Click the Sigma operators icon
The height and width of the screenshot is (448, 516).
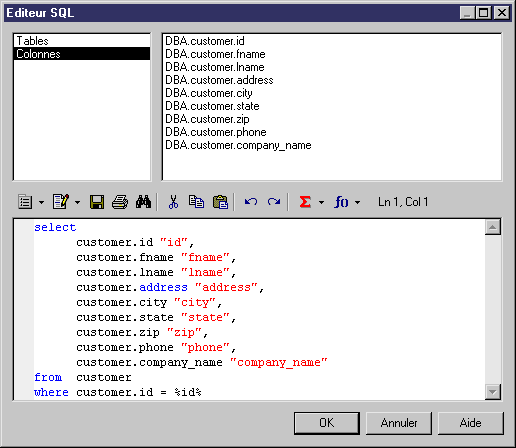point(305,202)
